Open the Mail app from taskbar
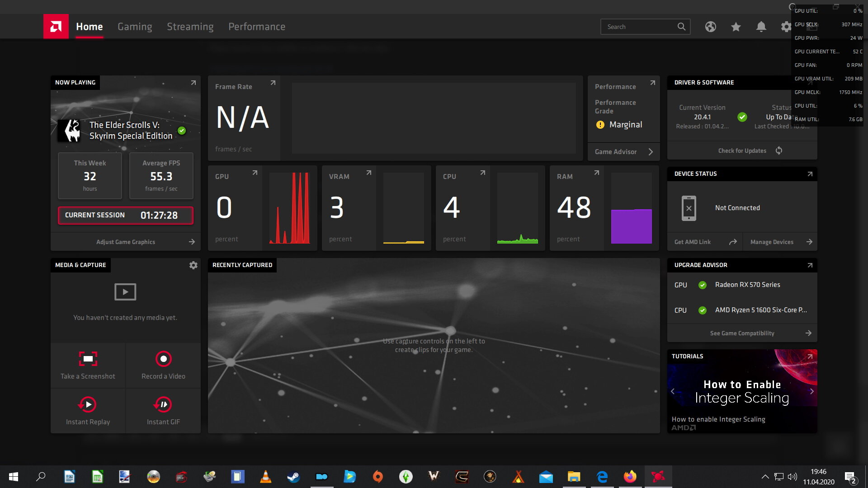This screenshot has height=488, width=868. pyautogui.click(x=546, y=477)
